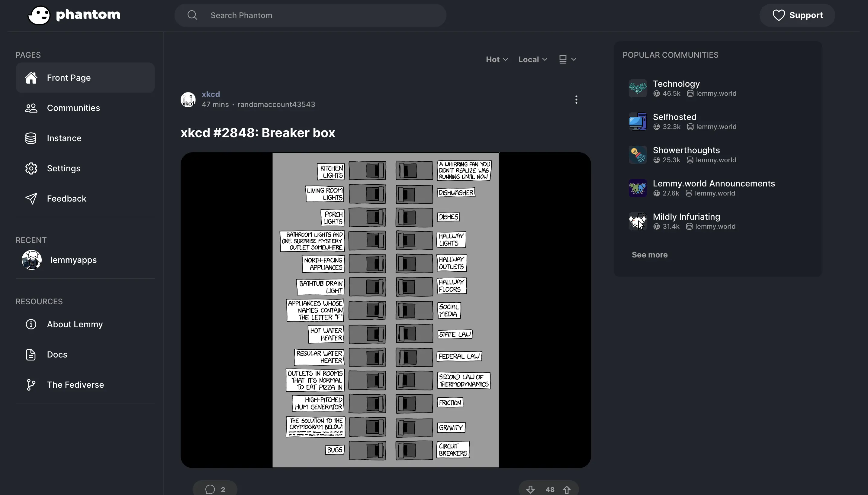The image size is (868, 495).
Task: Open the Docs resource
Action: point(85,354)
